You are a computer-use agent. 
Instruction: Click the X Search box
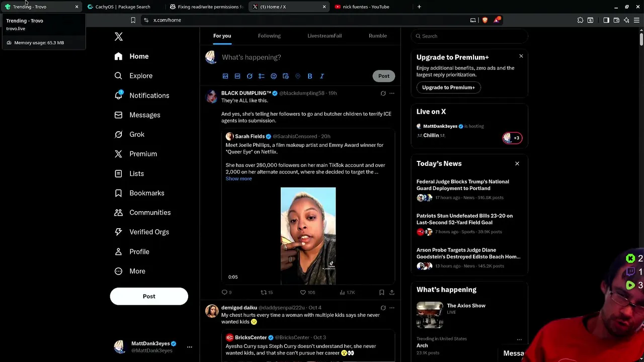click(469, 36)
